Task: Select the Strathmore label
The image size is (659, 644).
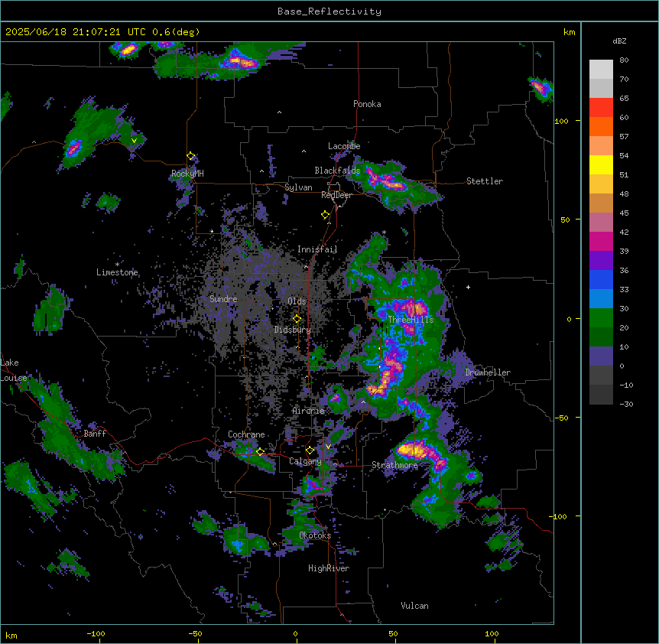Action: pyautogui.click(x=394, y=465)
